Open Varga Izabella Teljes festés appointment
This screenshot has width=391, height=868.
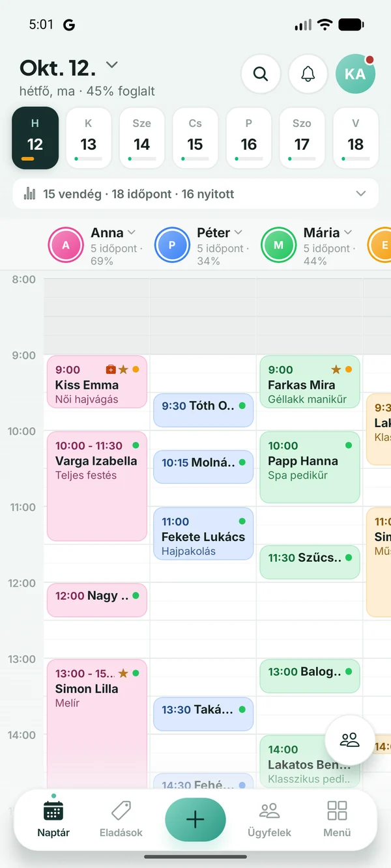[x=97, y=486]
